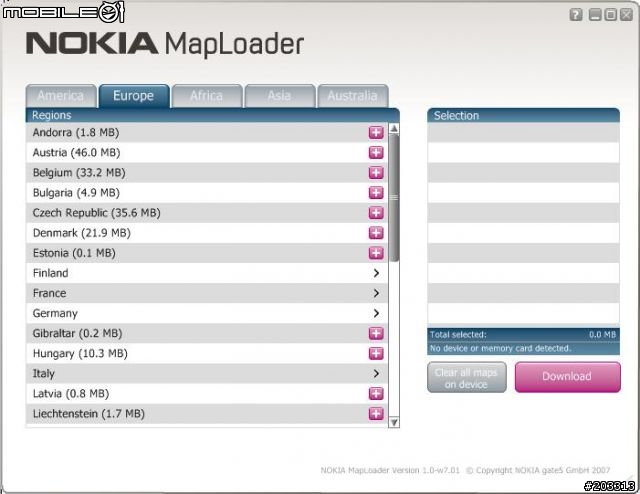Click the Finland row label
Screen dimensions: 640x494
pos(50,273)
